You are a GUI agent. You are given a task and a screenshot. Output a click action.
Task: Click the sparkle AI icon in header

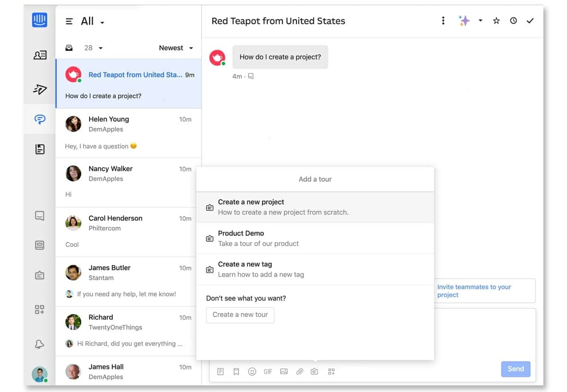pos(464,21)
